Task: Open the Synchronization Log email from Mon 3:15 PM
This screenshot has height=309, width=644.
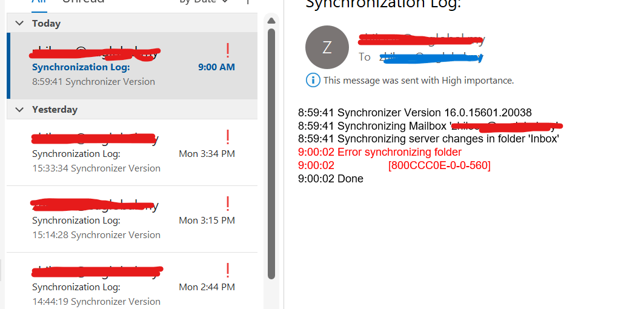Action: pyautogui.click(x=132, y=219)
